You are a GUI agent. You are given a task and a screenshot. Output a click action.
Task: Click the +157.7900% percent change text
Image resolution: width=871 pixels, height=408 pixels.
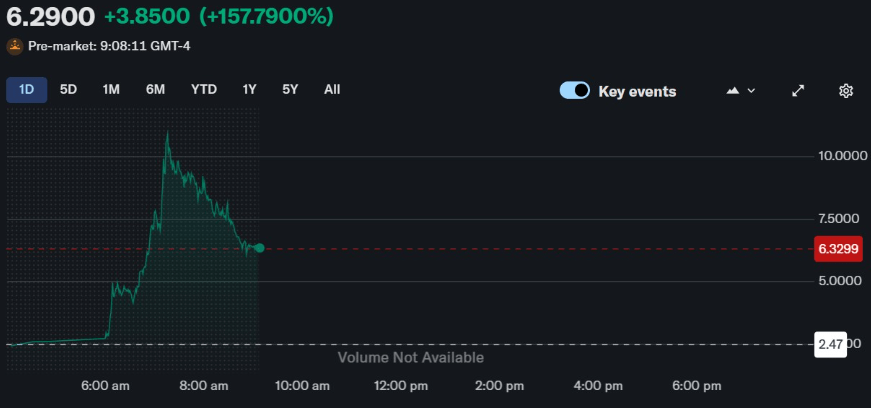coord(266,17)
